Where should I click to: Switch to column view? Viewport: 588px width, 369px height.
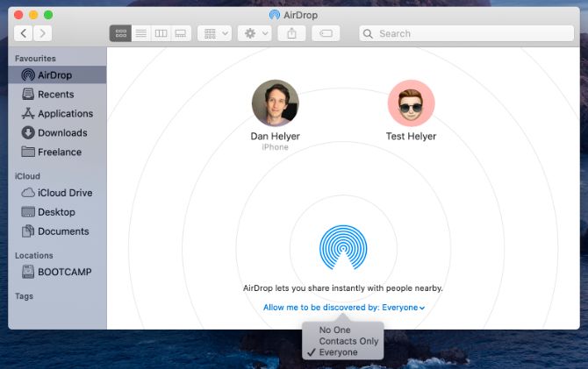click(161, 33)
